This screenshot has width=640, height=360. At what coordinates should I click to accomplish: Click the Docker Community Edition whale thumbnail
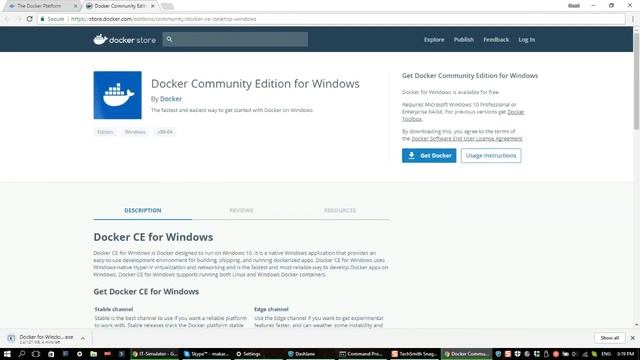tap(118, 95)
